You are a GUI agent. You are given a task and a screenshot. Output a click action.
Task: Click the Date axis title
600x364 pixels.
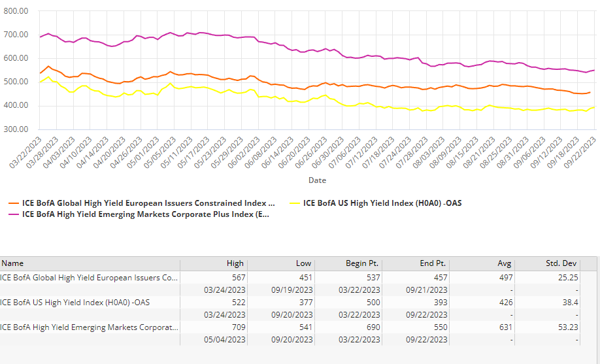[x=317, y=180]
